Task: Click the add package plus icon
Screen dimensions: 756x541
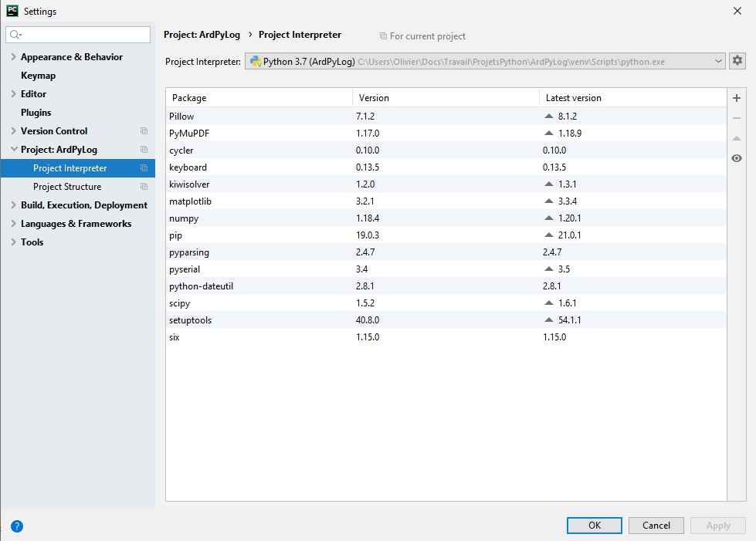Action: tap(737, 99)
